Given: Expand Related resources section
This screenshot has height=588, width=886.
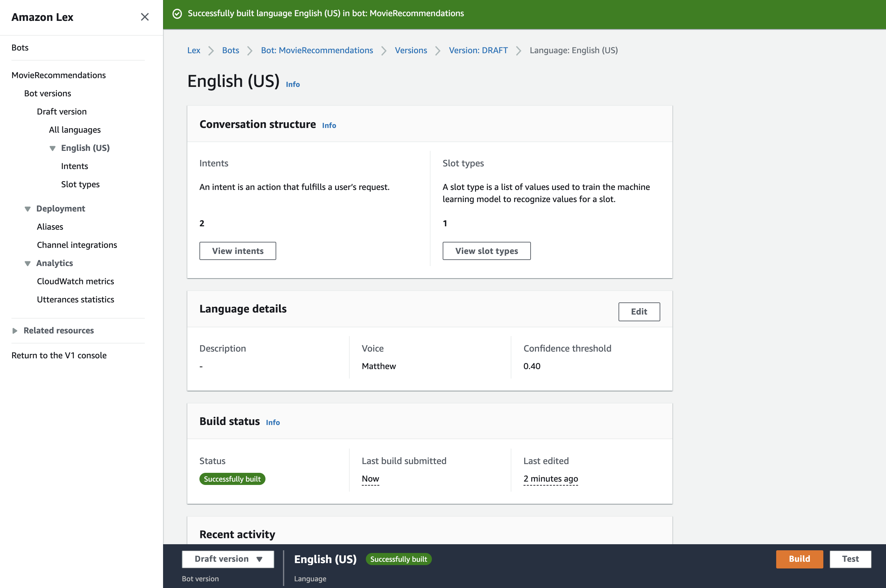Looking at the screenshot, I should (14, 331).
